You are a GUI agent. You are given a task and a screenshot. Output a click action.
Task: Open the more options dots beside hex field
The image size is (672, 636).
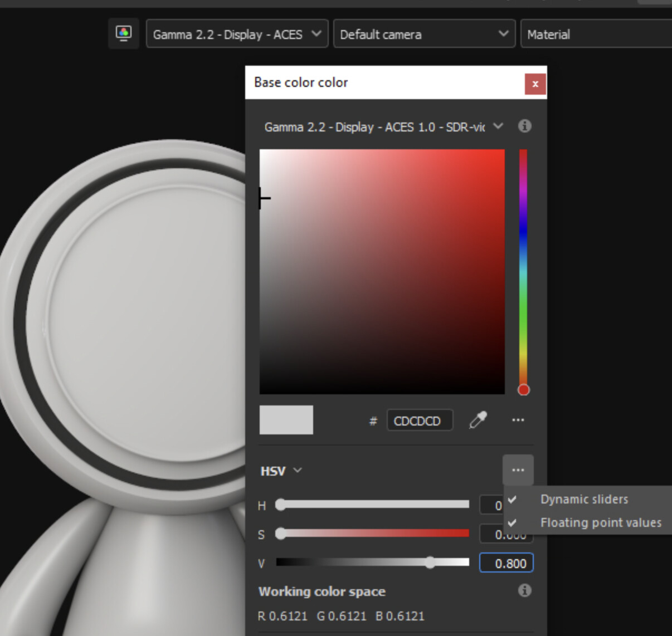pos(518,420)
